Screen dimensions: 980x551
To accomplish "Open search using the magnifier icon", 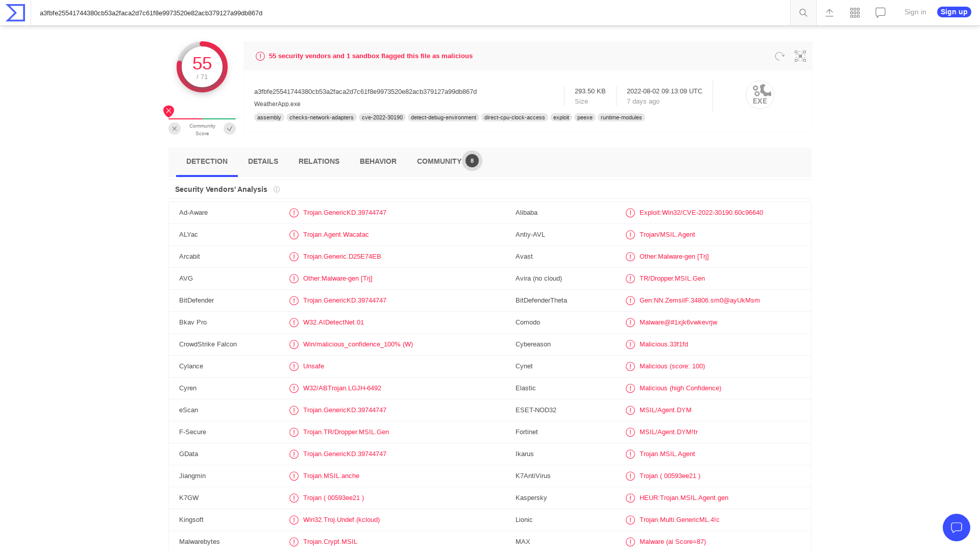I will click(x=803, y=12).
